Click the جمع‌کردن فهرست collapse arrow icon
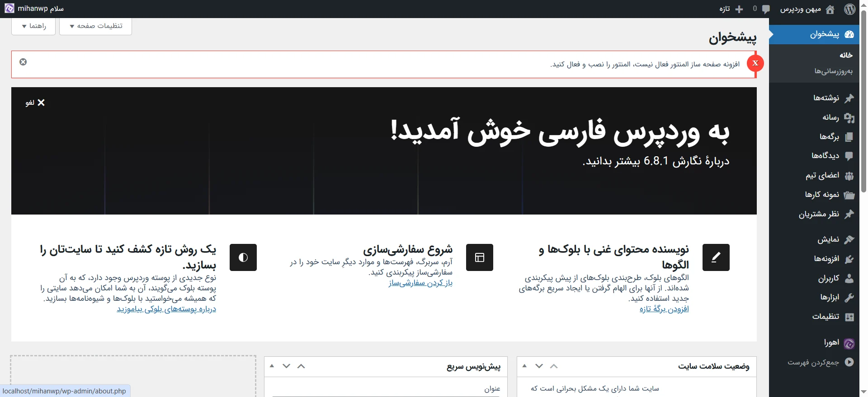Viewport: 868px width, 397px height. click(x=849, y=362)
